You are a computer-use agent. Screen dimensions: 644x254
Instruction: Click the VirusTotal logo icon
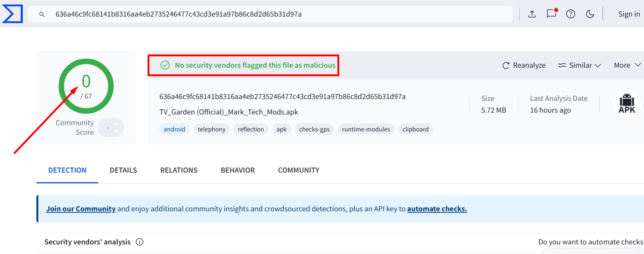click(13, 14)
